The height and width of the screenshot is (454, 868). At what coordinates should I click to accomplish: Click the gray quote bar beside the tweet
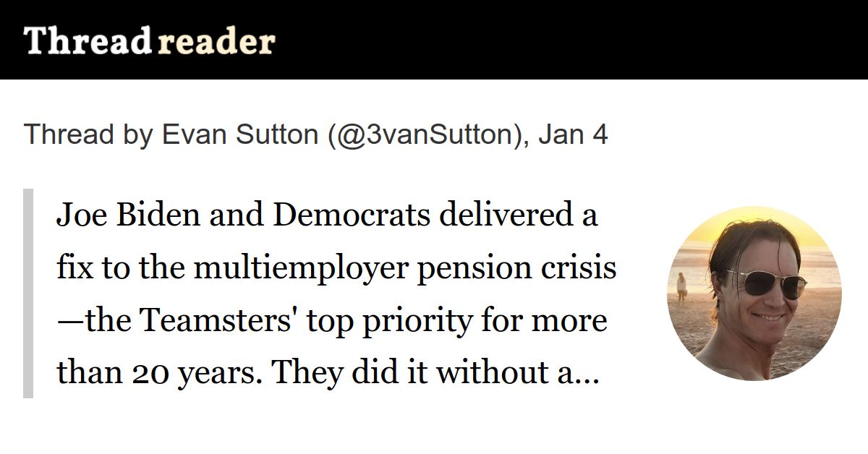pos(28,293)
